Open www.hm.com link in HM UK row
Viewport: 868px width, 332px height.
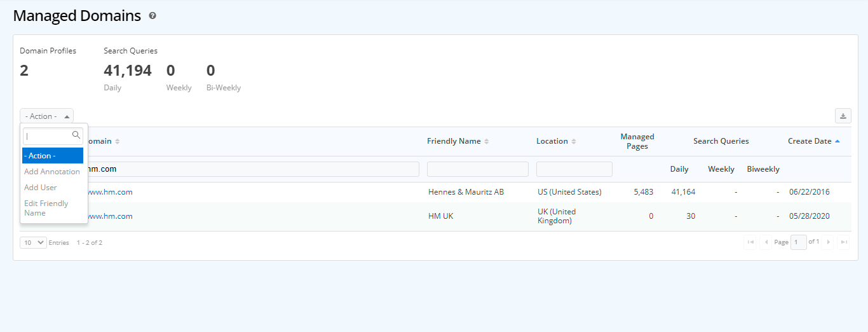(109, 216)
